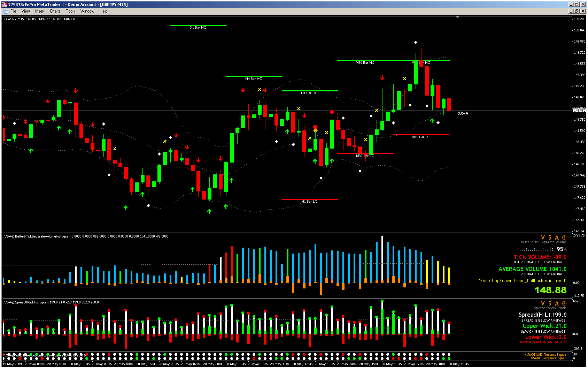The height and width of the screenshot is (369, 588).
Task: Select the M15 Bar LC line label
Action: point(420,137)
